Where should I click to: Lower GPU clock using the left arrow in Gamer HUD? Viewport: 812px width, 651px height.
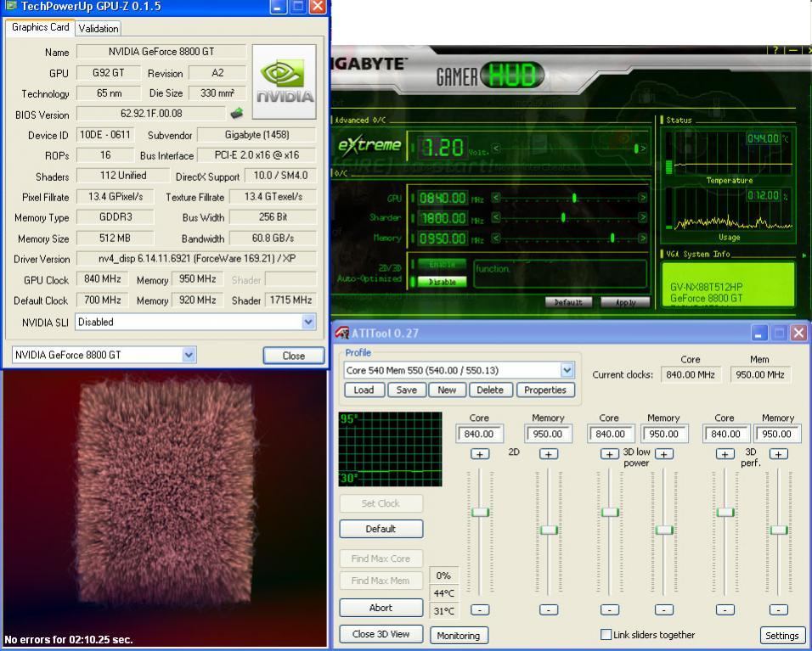[x=495, y=198]
